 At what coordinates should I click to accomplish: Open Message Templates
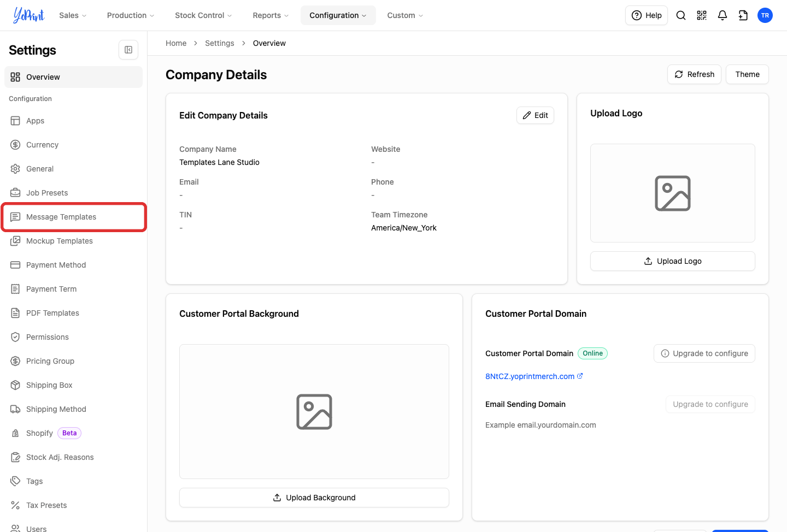click(73, 217)
